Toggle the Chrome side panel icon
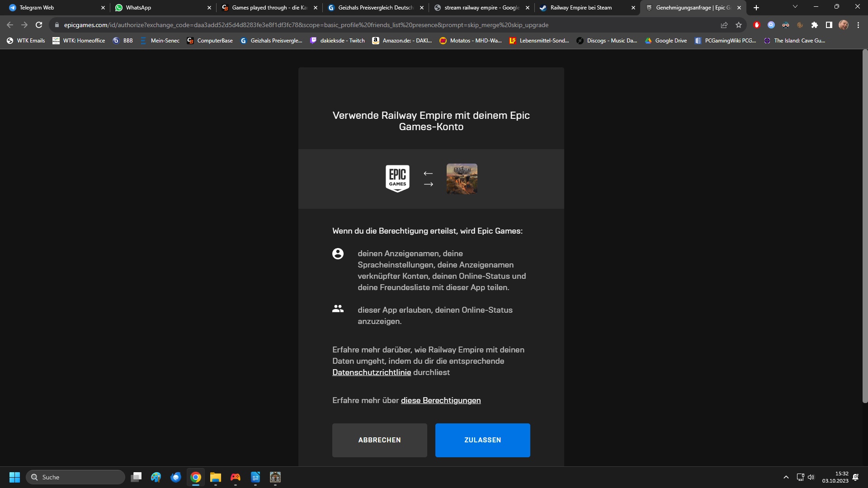 pos(829,25)
